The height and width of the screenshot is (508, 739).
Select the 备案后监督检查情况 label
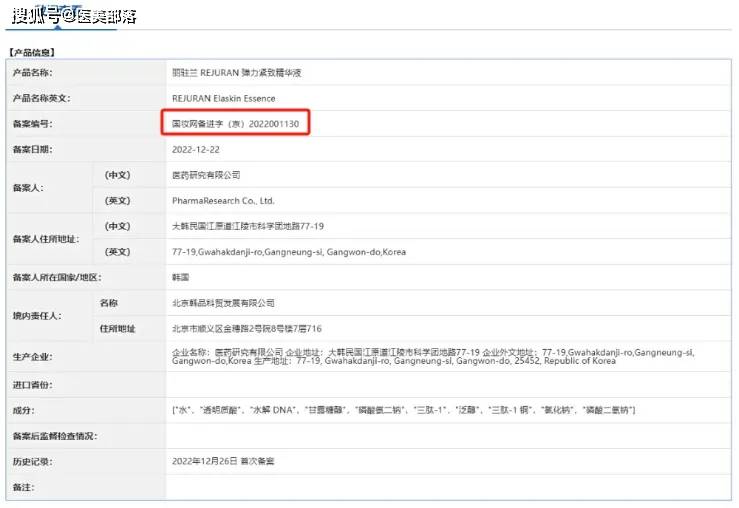(x=55, y=436)
